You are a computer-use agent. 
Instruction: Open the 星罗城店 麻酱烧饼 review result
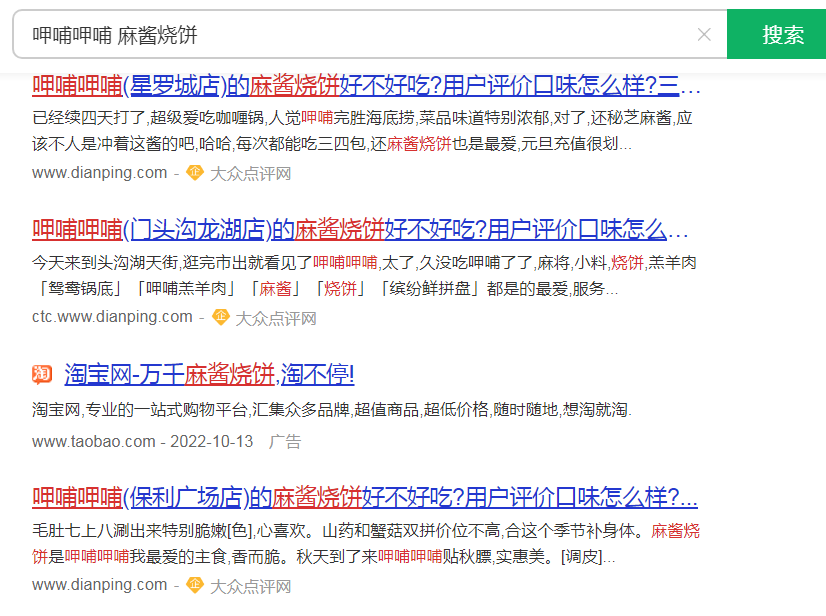point(366,84)
